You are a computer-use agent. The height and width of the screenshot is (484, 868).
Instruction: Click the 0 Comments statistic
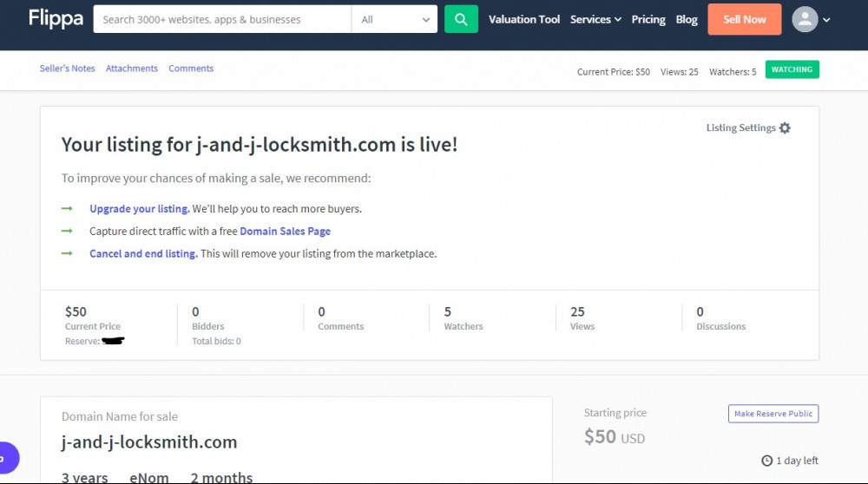coord(340,318)
